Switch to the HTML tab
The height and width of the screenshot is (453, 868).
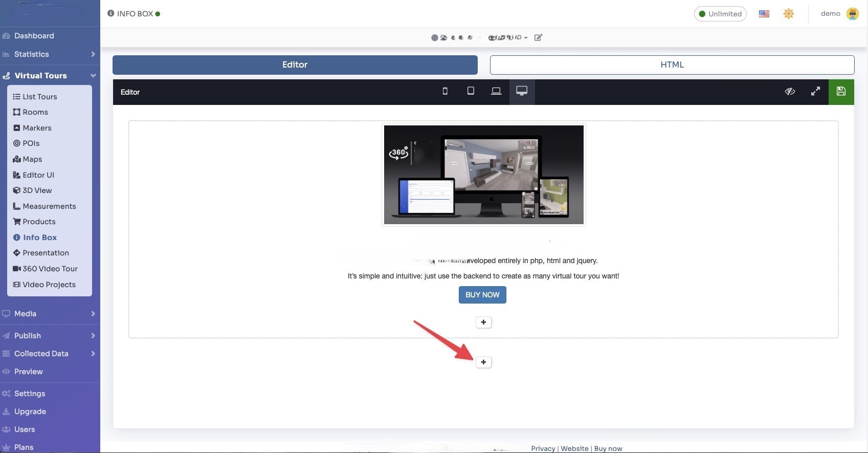point(672,65)
